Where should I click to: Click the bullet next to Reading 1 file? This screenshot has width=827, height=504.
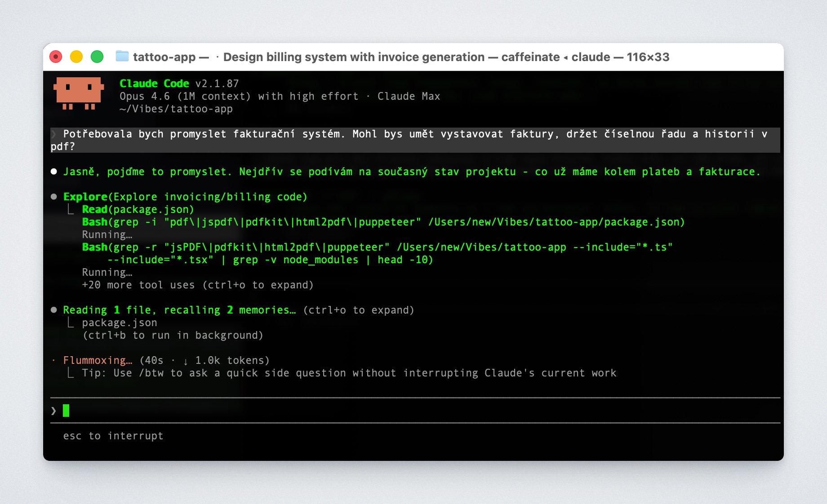[x=54, y=310]
